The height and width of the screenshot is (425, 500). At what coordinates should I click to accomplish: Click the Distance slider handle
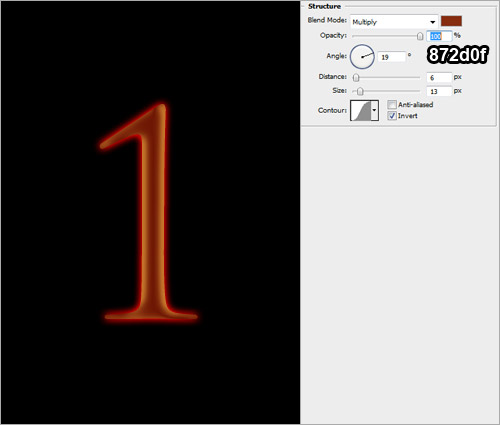pyautogui.click(x=356, y=78)
